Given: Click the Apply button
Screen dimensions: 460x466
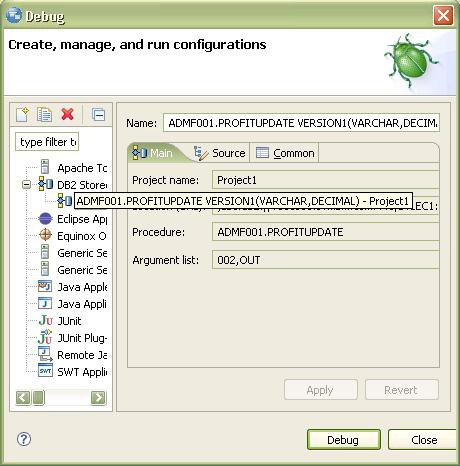Looking at the screenshot, I should (321, 390).
